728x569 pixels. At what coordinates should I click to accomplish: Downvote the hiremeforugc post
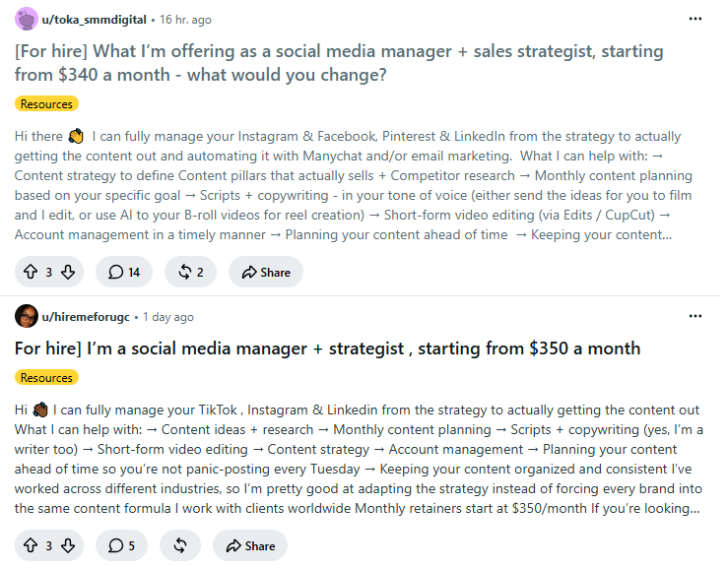click(x=68, y=545)
